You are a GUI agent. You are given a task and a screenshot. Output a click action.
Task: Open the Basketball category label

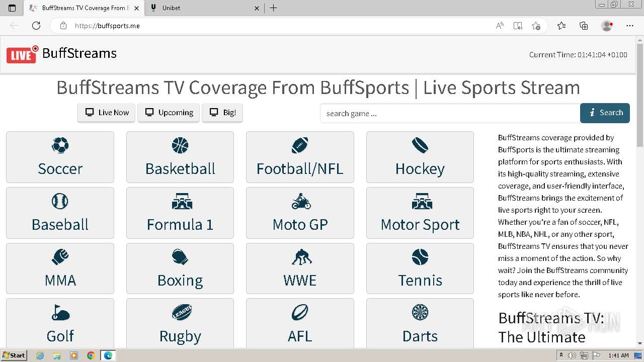coord(180,169)
